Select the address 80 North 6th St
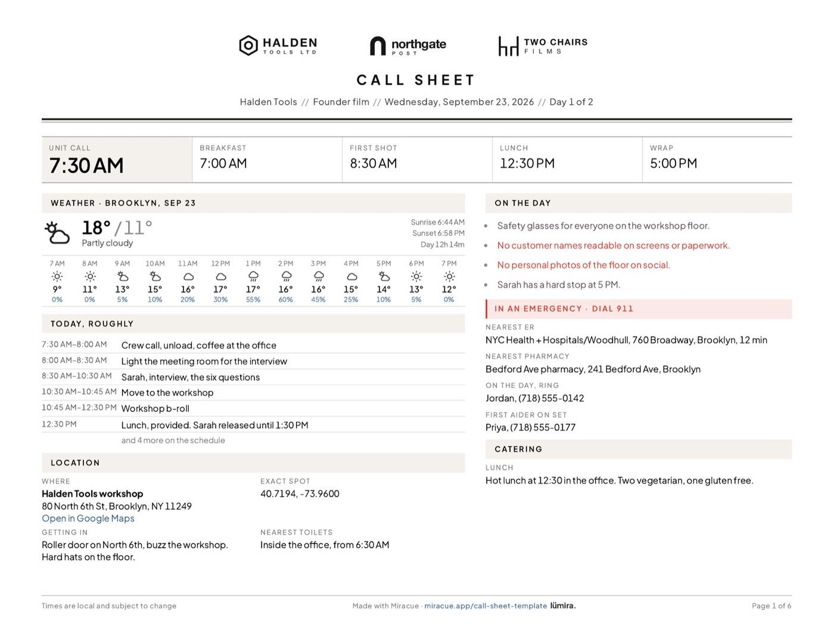The height and width of the screenshot is (644, 834). [117, 506]
